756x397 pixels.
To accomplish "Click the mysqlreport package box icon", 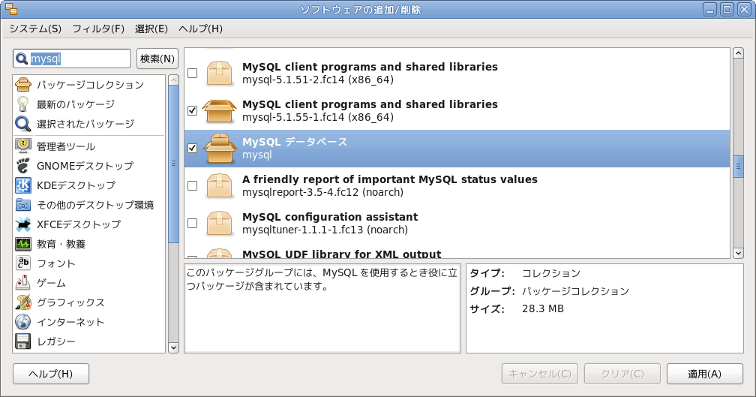I will pos(219,186).
